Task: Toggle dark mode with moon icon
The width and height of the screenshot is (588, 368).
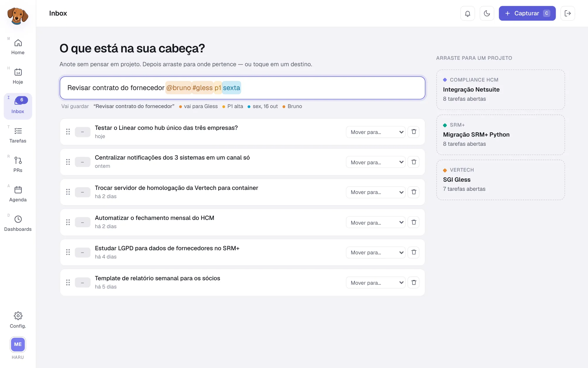Action: (x=487, y=13)
